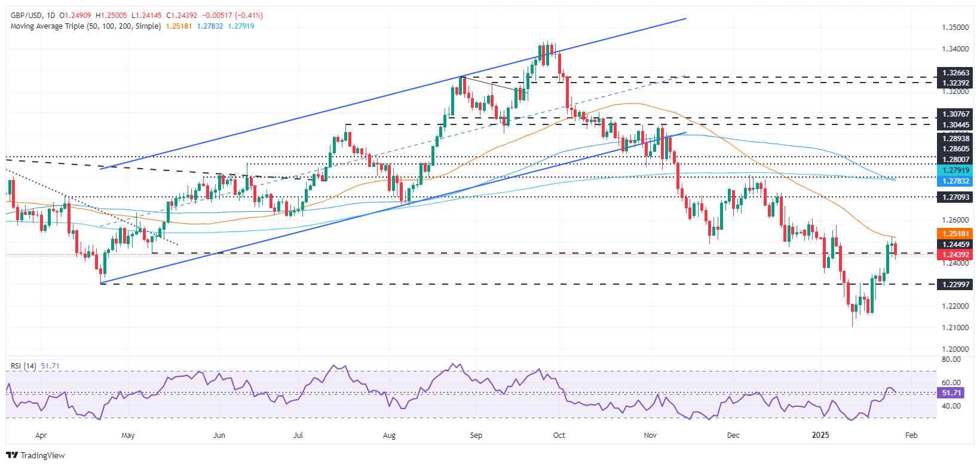Image resolution: width=980 pixels, height=466 pixels.
Task: Select the 2025 marker on time axis
Action: pos(821,435)
